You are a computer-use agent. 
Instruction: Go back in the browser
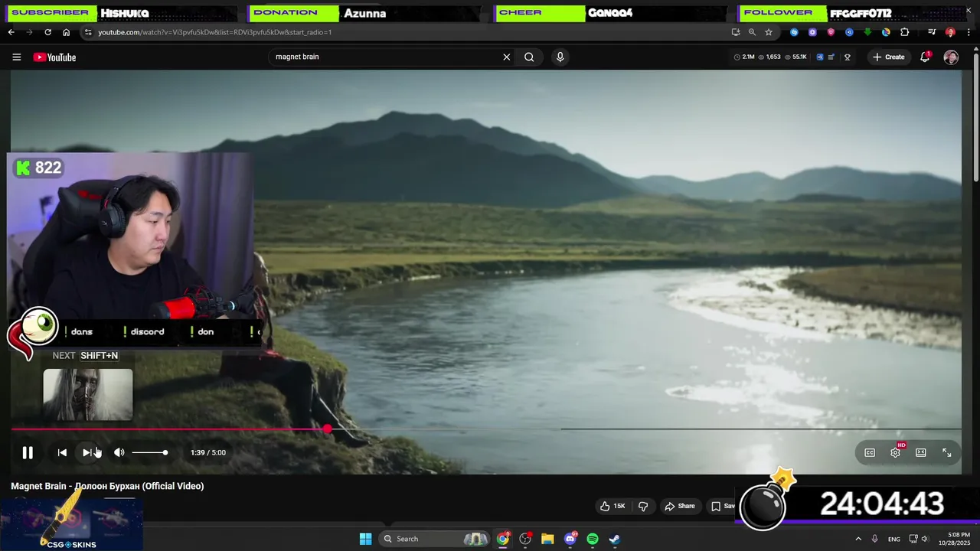tap(11, 32)
